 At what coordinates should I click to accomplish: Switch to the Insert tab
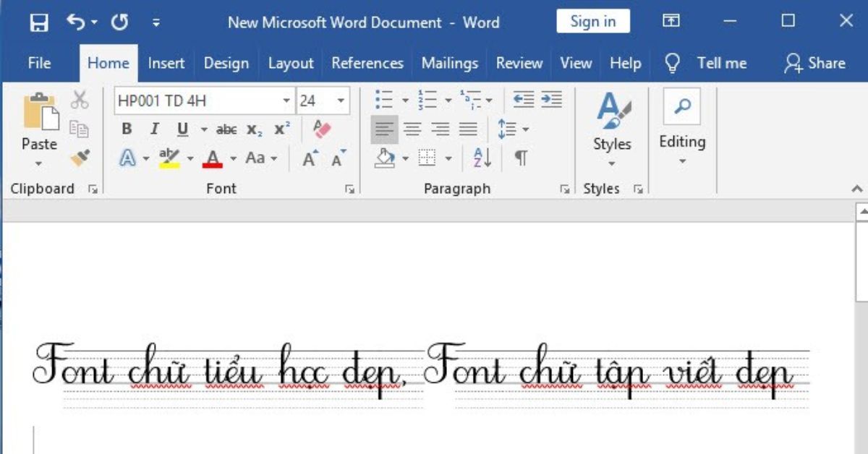tap(166, 63)
